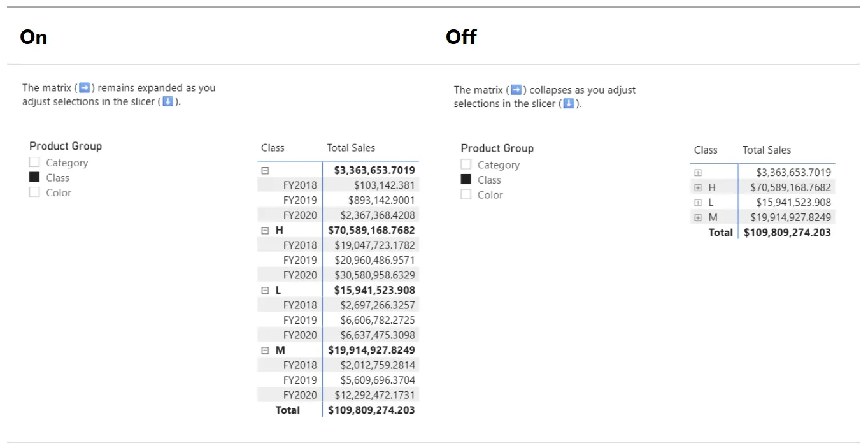Check Category in the On section slicer

point(34,163)
